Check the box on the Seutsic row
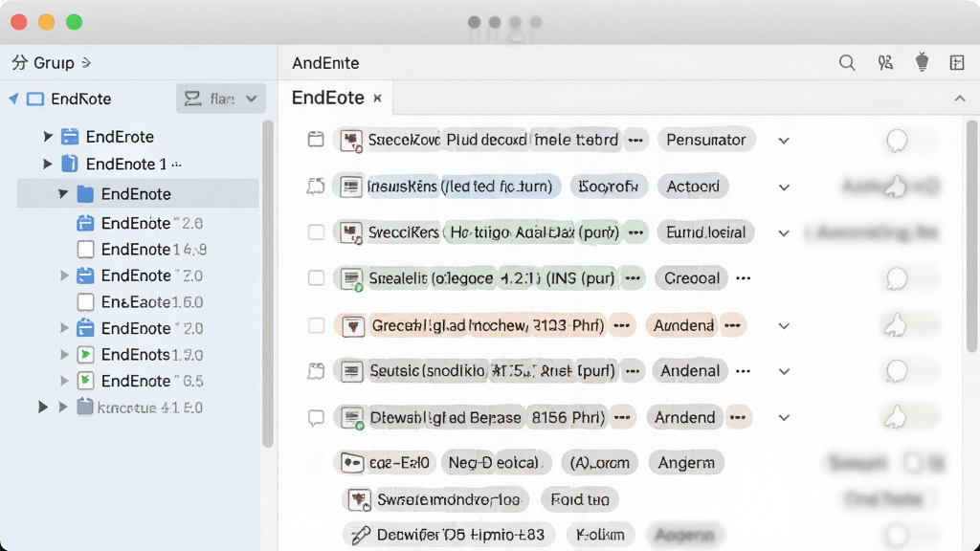The image size is (980, 551). [316, 371]
